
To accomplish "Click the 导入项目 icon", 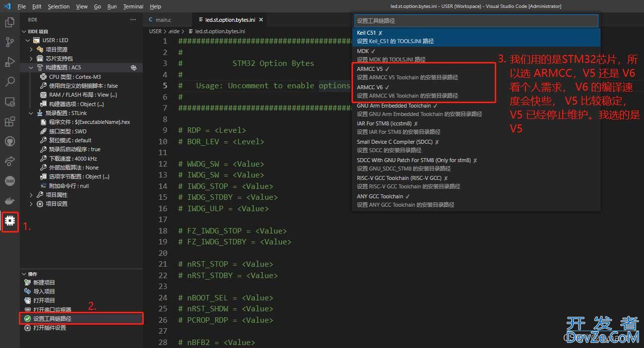I will pos(28,291).
